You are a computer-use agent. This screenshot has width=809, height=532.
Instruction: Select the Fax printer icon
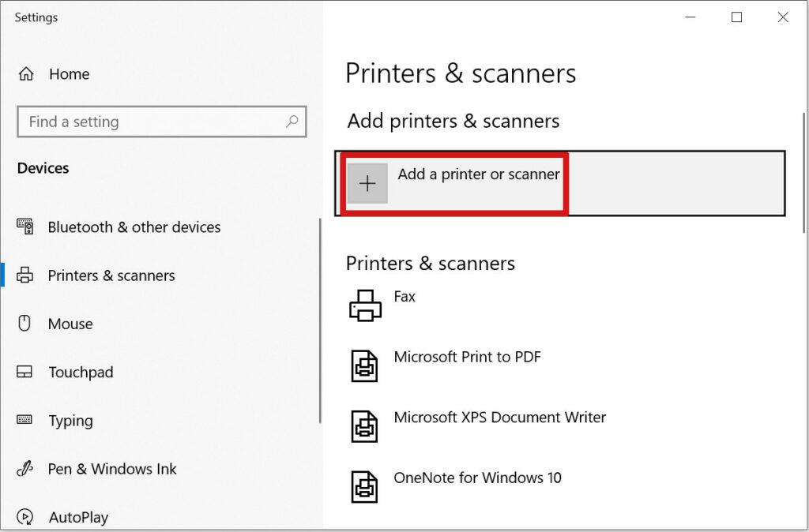tap(365, 305)
